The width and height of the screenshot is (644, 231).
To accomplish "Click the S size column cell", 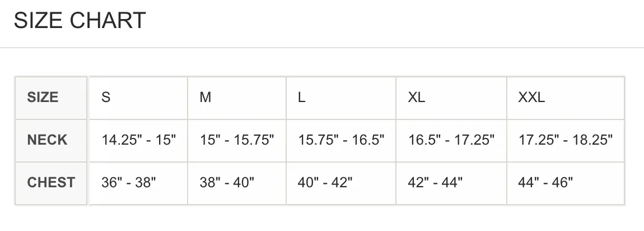I will [138, 98].
